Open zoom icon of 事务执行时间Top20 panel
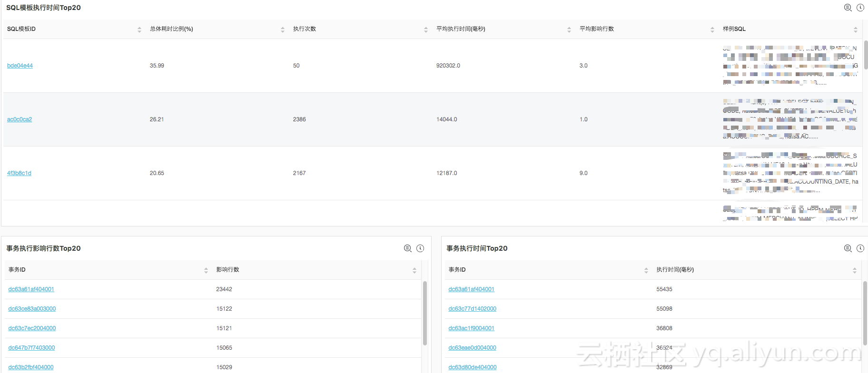Viewport: 868px width, 373px height. 848,248
